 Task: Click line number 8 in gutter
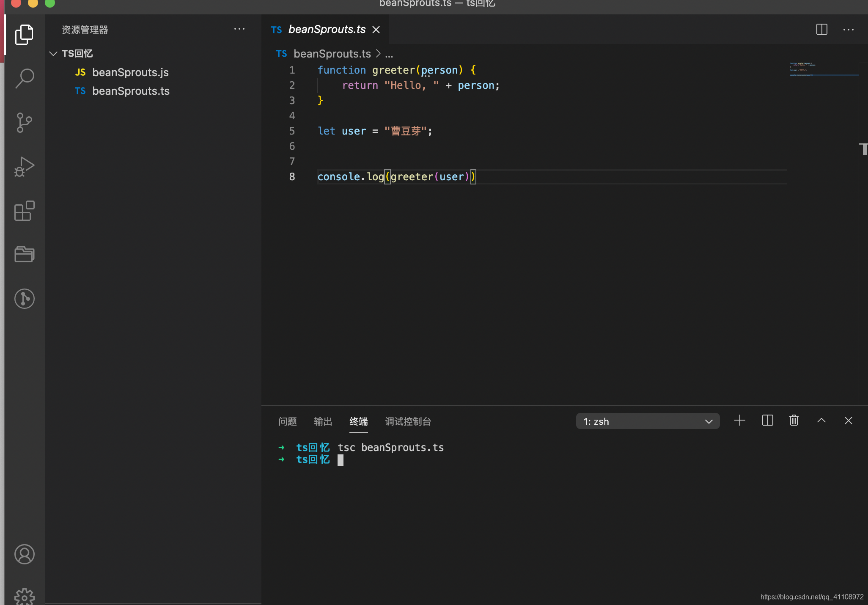tap(292, 177)
